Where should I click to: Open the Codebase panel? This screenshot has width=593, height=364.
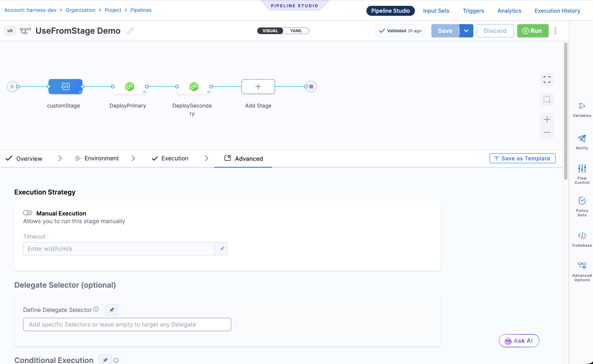582,239
